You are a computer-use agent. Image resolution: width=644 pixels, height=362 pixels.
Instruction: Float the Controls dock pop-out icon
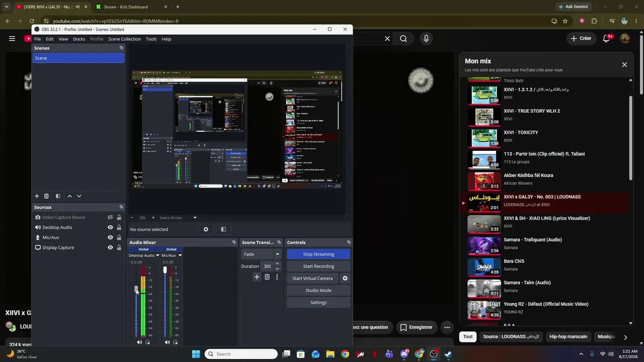click(x=349, y=242)
